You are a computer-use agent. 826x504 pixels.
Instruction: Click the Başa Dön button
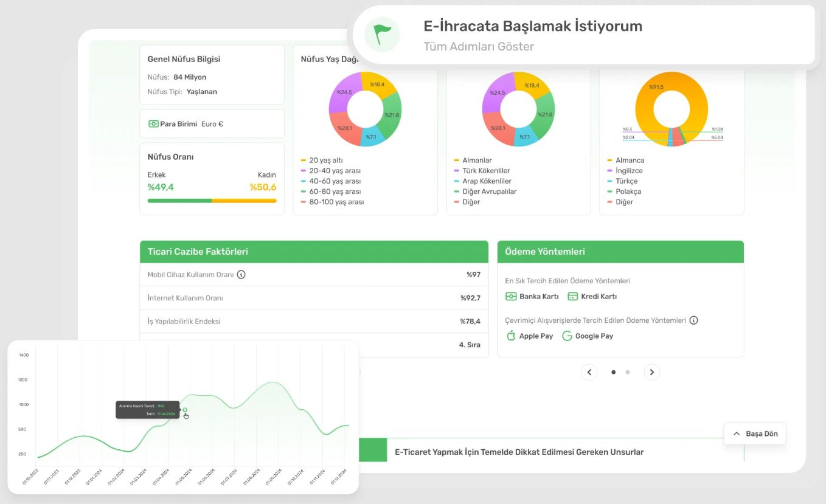click(755, 433)
